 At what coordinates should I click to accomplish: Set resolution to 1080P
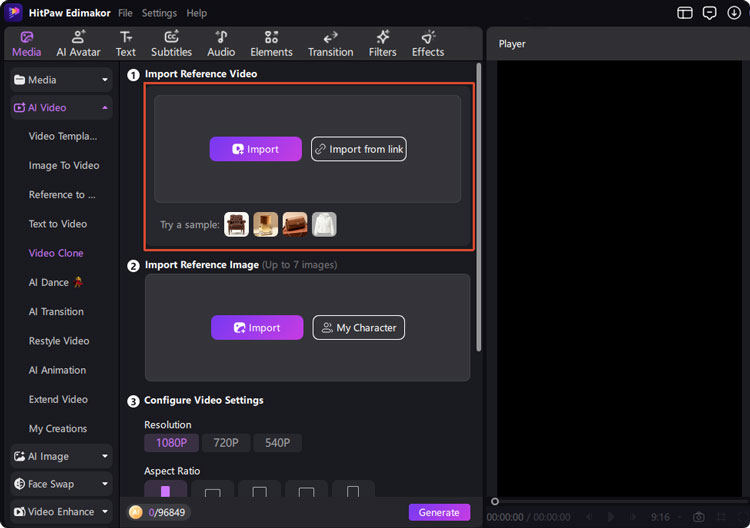(171, 443)
